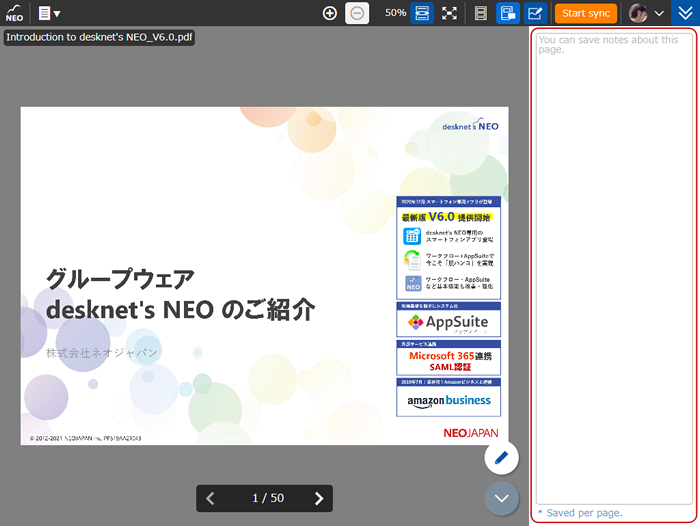700x526 pixels.
Task: Click the V6.0 announcement banner
Action: [x=449, y=248]
